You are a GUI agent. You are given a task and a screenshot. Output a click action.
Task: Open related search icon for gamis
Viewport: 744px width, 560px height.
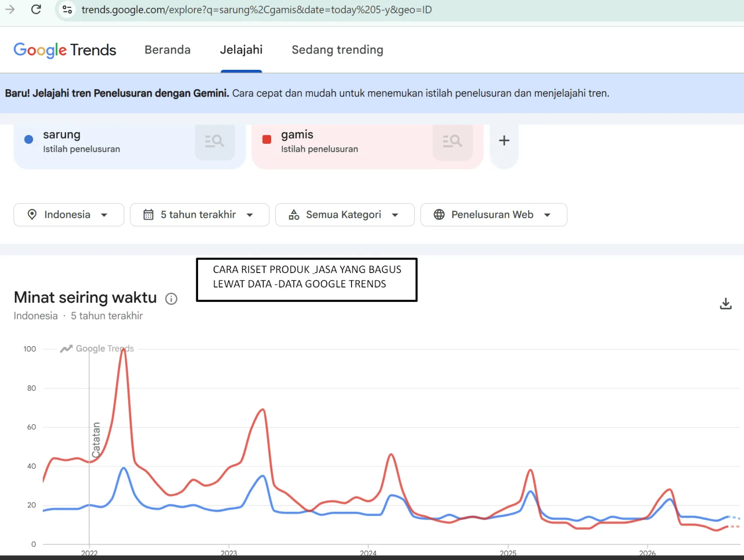pos(452,141)
